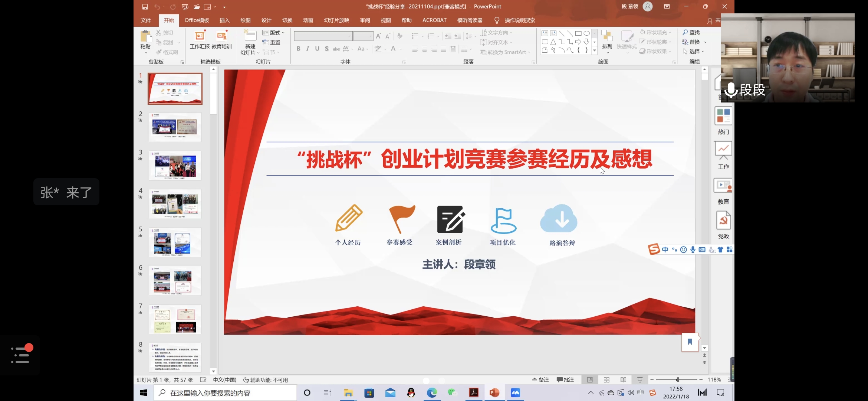Open the font name combo box
This screenshot has width=868, height=401.
323,36
